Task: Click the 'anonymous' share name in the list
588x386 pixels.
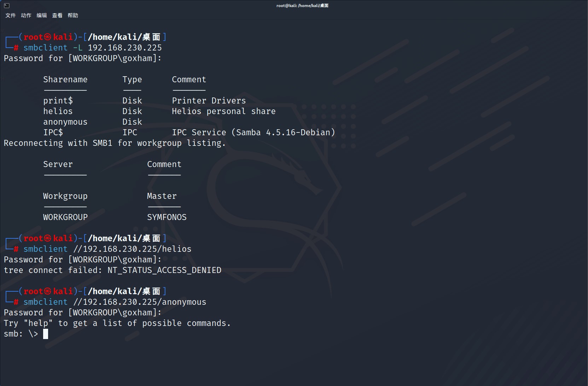Action: (65, 122)
